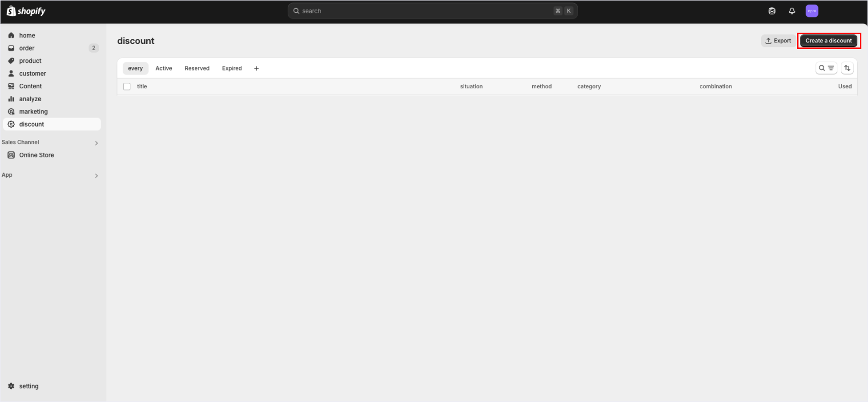Focus the top search field
This screenshot has height=402, width=868.
(x=432, y=11)
